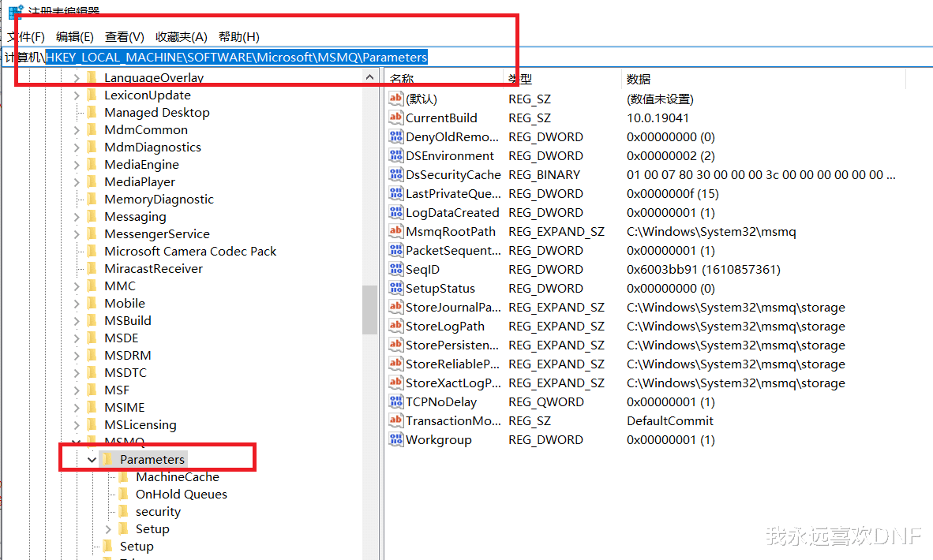Click the CurrentBuild string value icon

point(395,118)
